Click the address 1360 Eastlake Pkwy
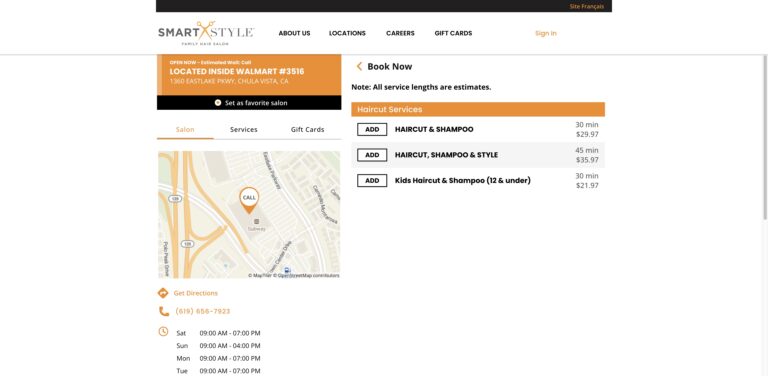 [229, 81]
